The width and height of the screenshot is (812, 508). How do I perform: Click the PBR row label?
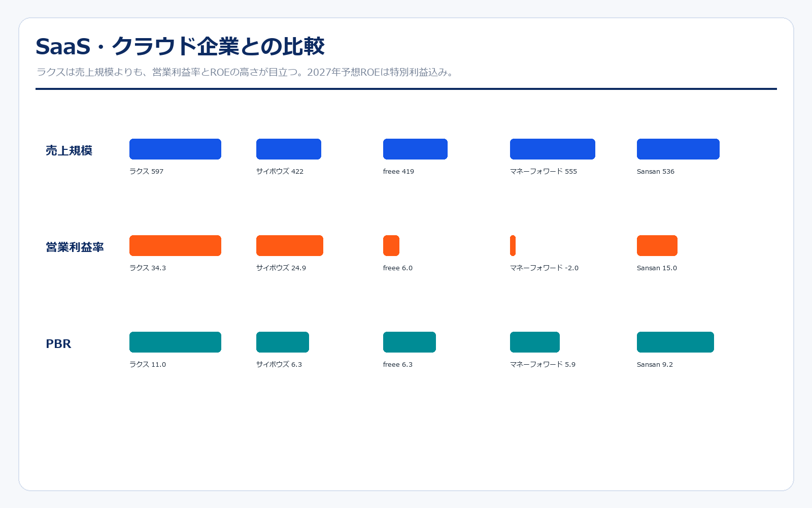(x=58, y=344)
